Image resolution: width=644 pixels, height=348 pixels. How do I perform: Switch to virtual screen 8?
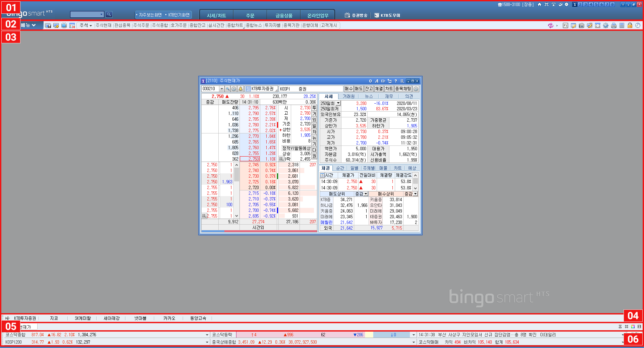(x=612, y=4)
